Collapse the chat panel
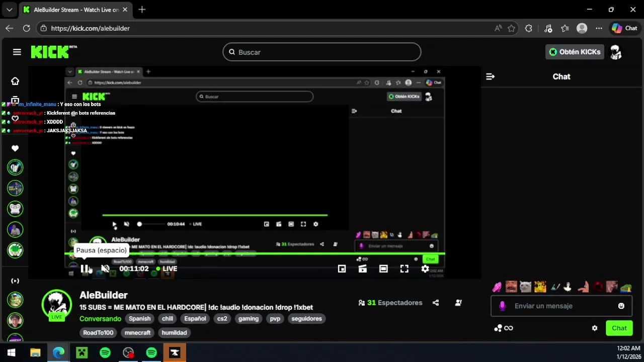 point(490,76)
